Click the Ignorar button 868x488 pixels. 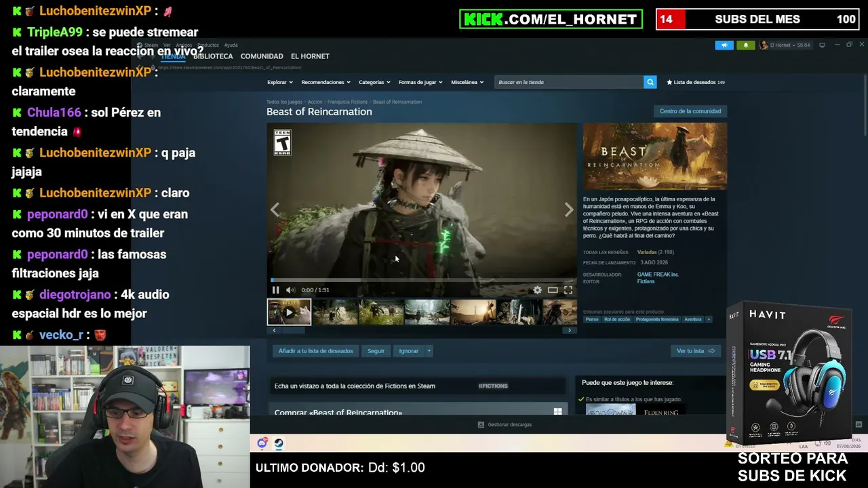[x=408, y=351]
